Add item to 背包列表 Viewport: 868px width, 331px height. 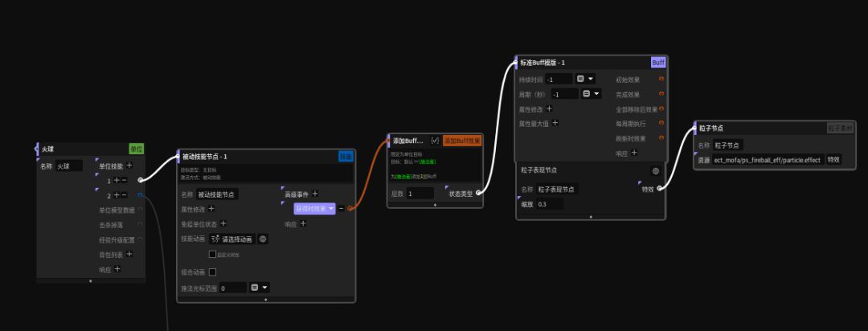tap(129, 254)
